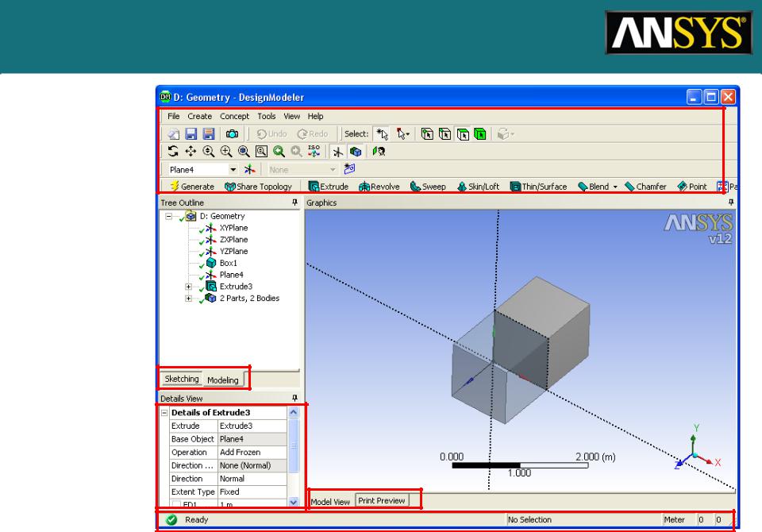Image resolution: width=762 pixels, height=532 pixels.
Task: Click the Share Topology button
Action: click(x=258, y=187)
